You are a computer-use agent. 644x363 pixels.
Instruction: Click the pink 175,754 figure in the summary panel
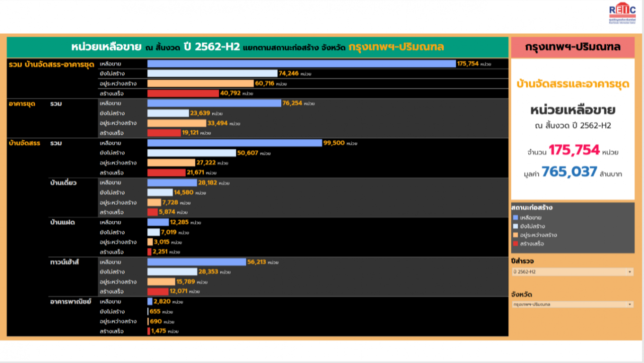574,150
